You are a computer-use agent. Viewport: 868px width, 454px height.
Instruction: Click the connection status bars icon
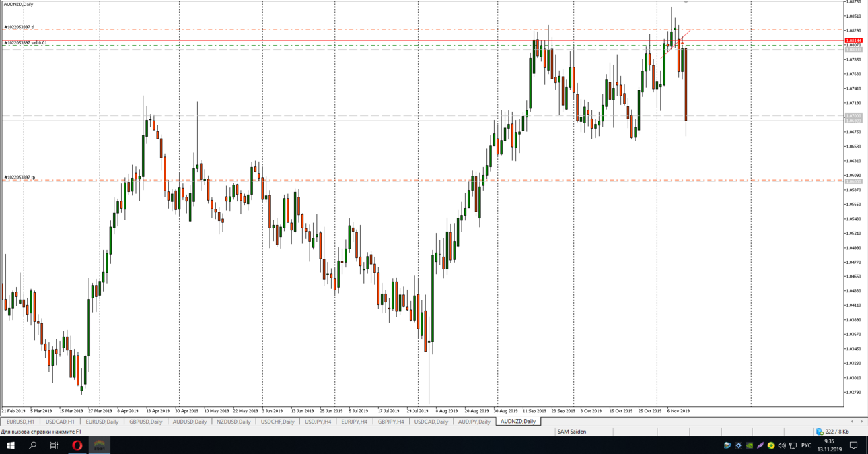(820, 432)
